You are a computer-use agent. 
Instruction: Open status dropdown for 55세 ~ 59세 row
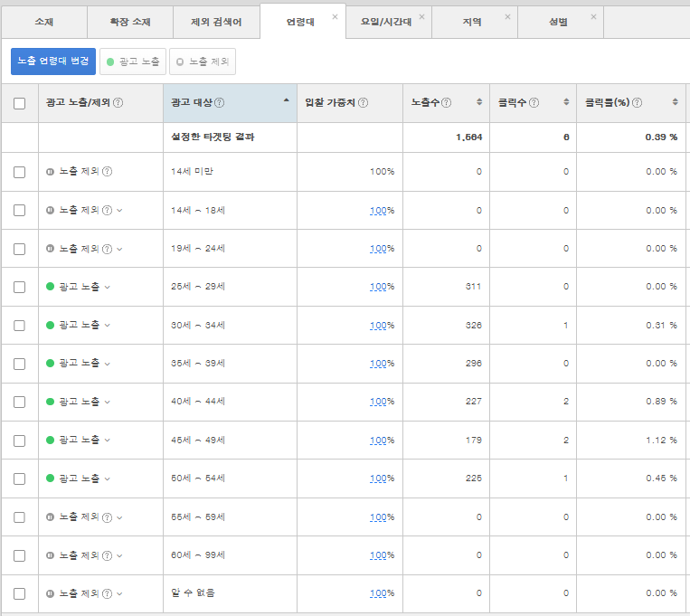tap(119, 518)
